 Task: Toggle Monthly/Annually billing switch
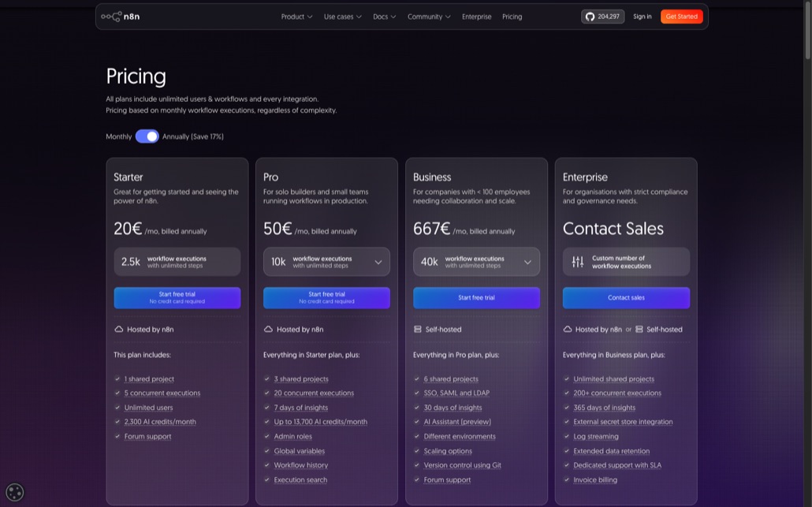147,136
